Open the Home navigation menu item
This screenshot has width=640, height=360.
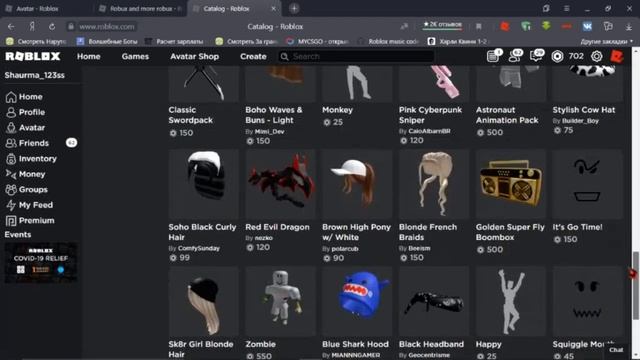[89, 57]
